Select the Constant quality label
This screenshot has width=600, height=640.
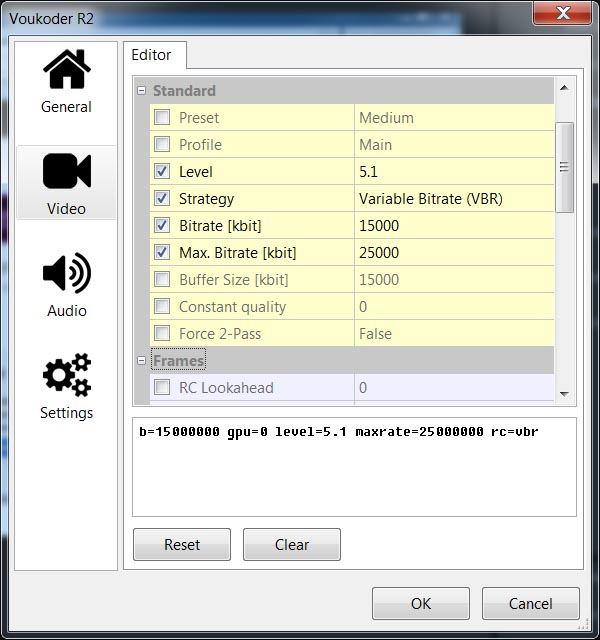point(233,307)
